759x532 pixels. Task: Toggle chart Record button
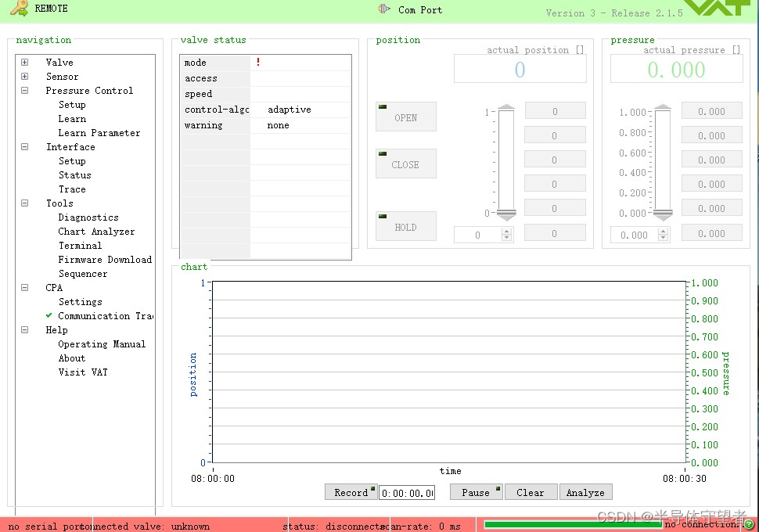(x=351, y=492)
